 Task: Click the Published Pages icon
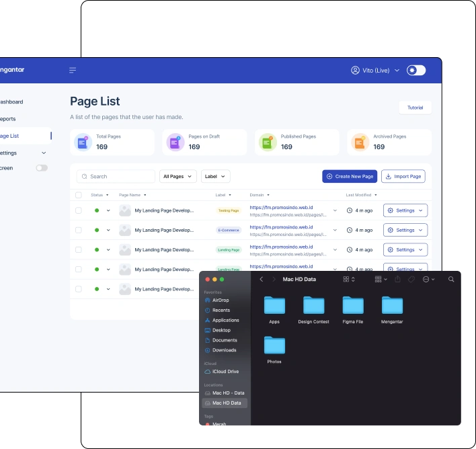tap(268, 142)
